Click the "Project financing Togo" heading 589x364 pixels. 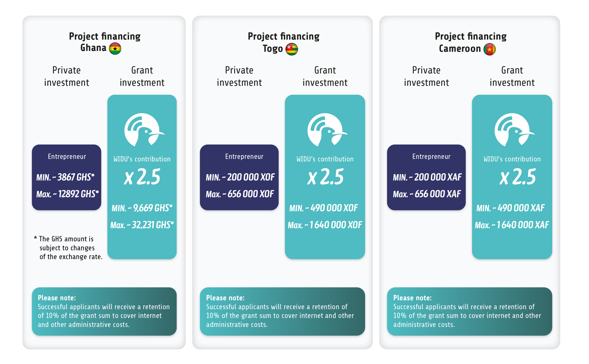(x=283, y=42)
